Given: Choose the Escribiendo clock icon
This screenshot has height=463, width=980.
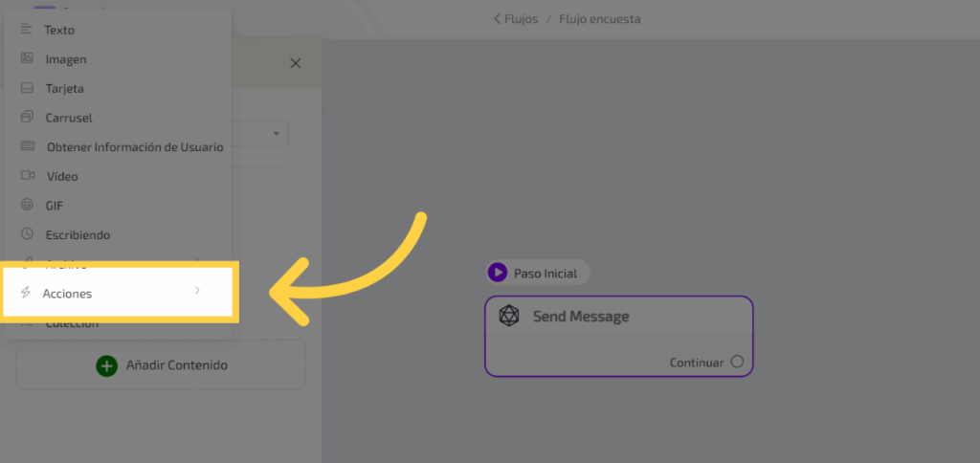Looking at the screenshot, I should tap(27, 235).
